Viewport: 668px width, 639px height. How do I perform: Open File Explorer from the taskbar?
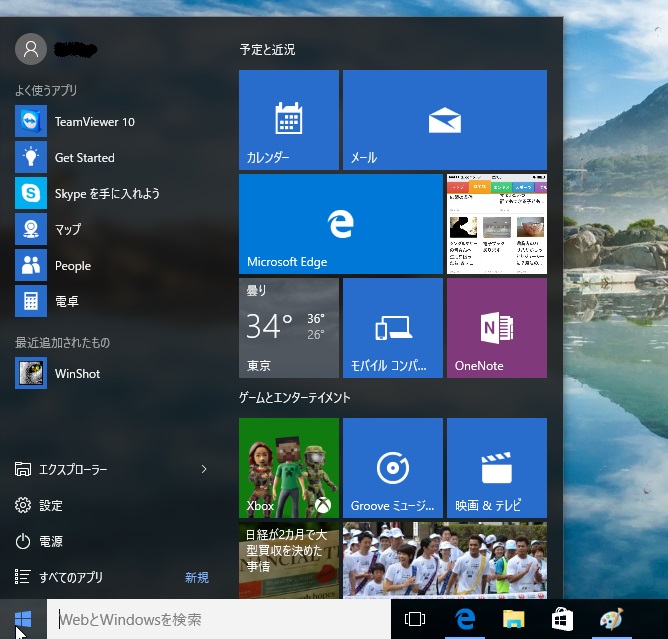[x=513, y=619]
